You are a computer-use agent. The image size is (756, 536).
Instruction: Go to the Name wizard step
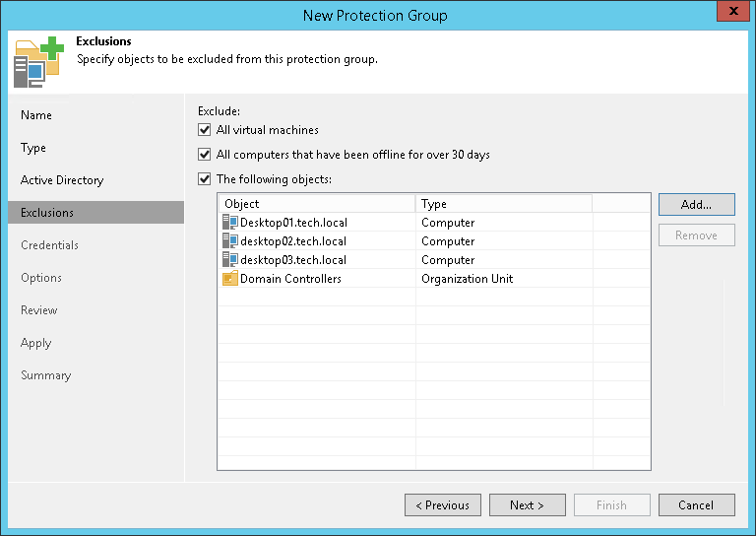(x=36, y=115)
